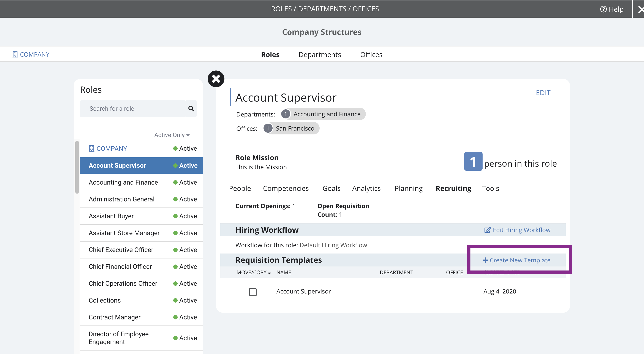Click the green status dot for Account Supervisor
644x354 pixels.
[x=175, y=166]
